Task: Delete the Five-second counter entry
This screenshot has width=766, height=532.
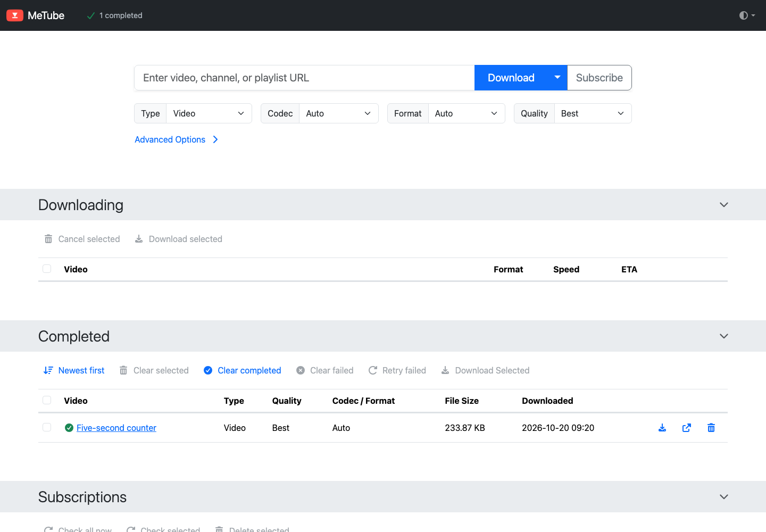Action: pyautogui.click(x=711, y=428)
